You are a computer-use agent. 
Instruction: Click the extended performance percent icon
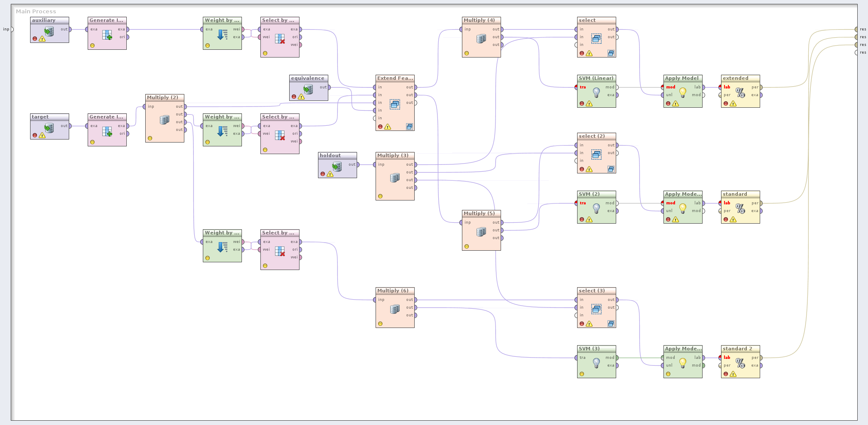tap(740, 92)
